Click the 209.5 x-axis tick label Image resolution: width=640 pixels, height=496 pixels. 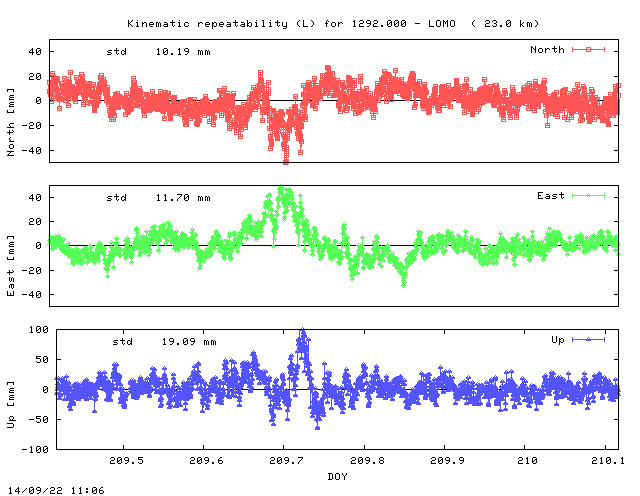pos(127,460)
